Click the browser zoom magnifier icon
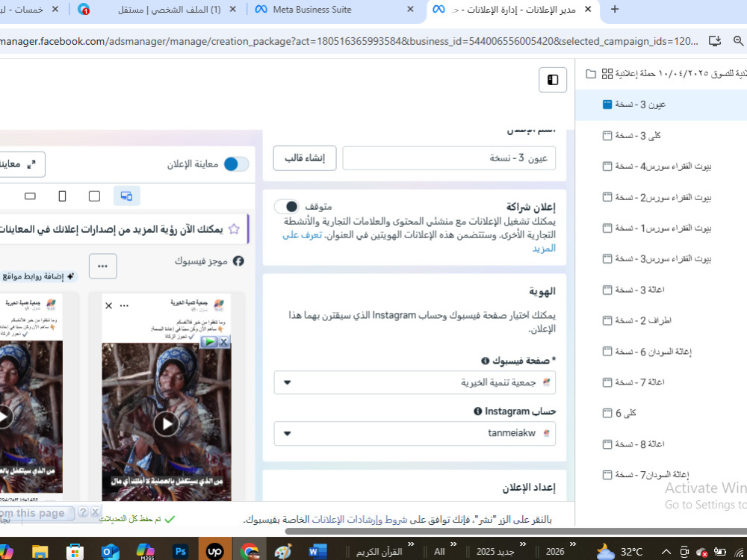 (739, 41)
